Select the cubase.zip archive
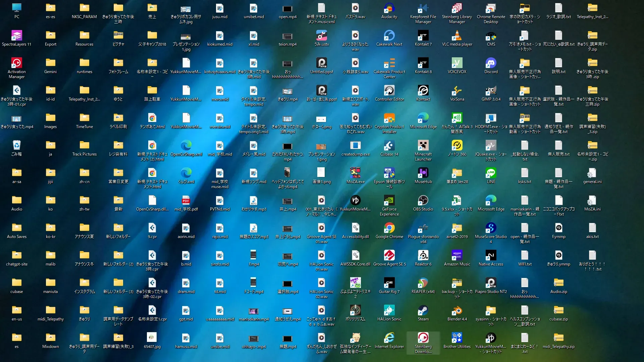Screen dimensions: 644x362 tap(558, 311)
